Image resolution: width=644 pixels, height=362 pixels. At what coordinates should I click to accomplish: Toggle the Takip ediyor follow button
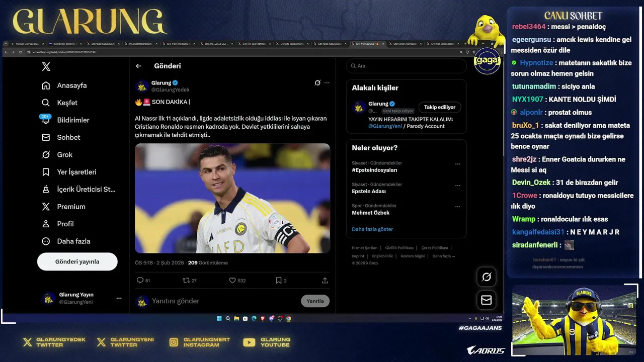[440, 107]
